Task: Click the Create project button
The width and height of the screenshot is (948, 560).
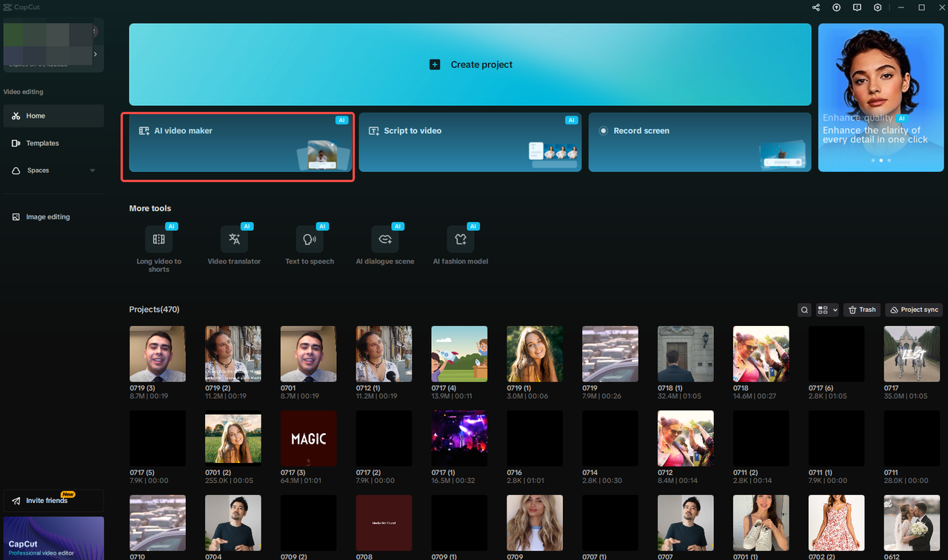Action: tap(470, 64)
